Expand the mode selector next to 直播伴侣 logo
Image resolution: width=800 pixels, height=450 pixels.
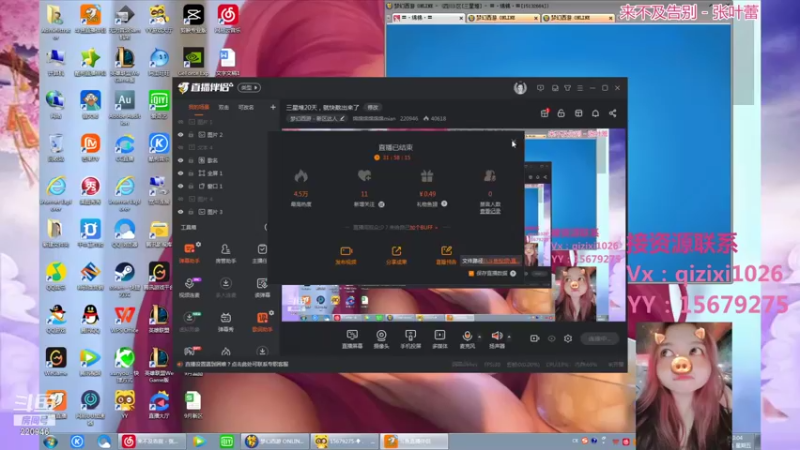click(249, 88)
